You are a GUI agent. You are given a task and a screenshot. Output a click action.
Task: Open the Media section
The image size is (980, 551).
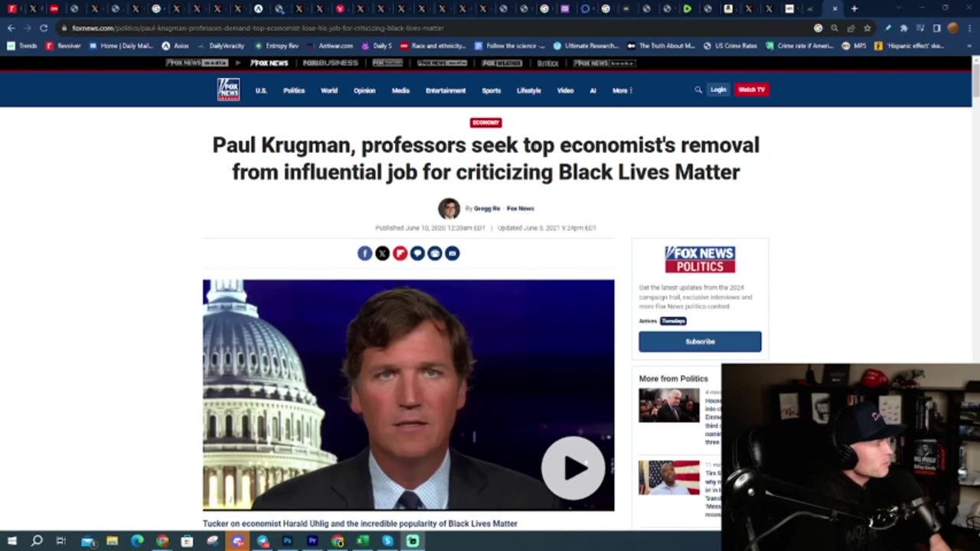(401, 90)
